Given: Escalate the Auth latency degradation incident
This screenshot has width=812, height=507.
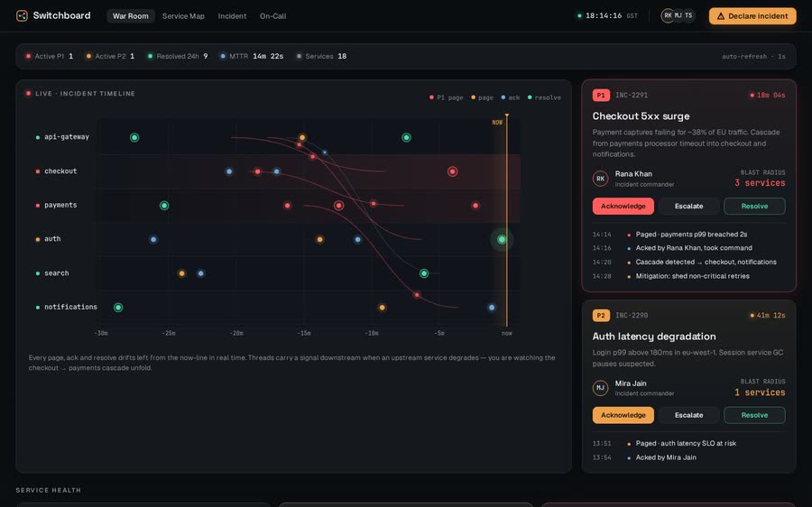Looking at the screenshot, I should pos(688,415).
